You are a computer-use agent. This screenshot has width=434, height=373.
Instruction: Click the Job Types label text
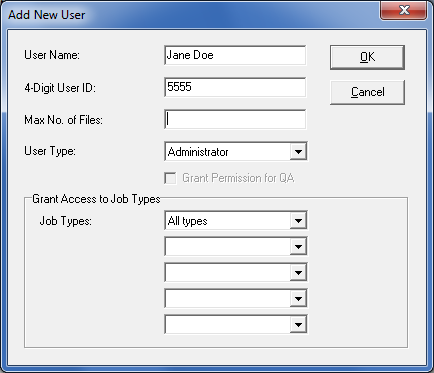click(65, 221)
